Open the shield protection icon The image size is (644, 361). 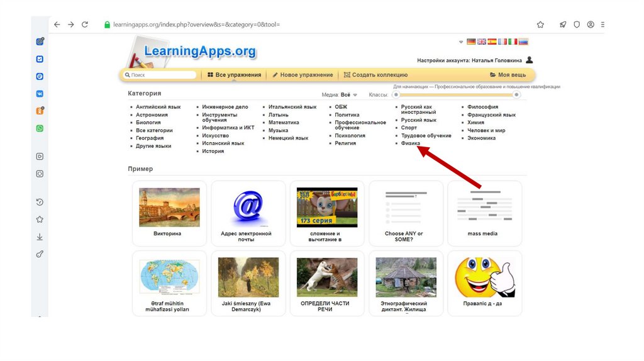point(577,25)
